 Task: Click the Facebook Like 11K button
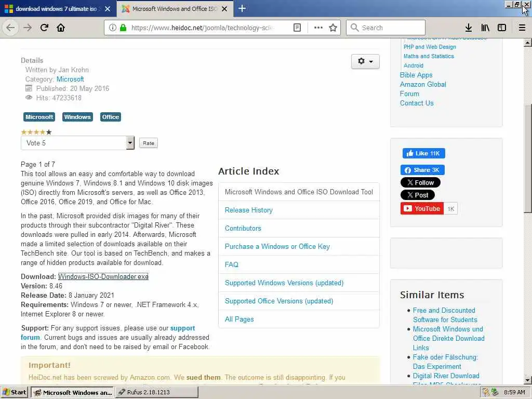click(423, 153)
